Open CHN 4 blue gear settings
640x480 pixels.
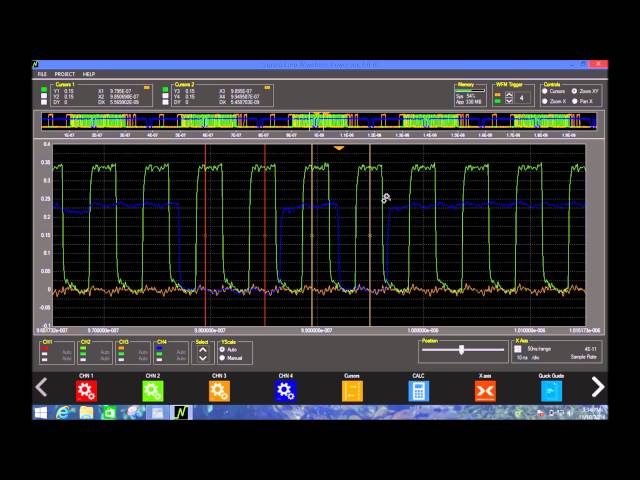pos(286,391)
